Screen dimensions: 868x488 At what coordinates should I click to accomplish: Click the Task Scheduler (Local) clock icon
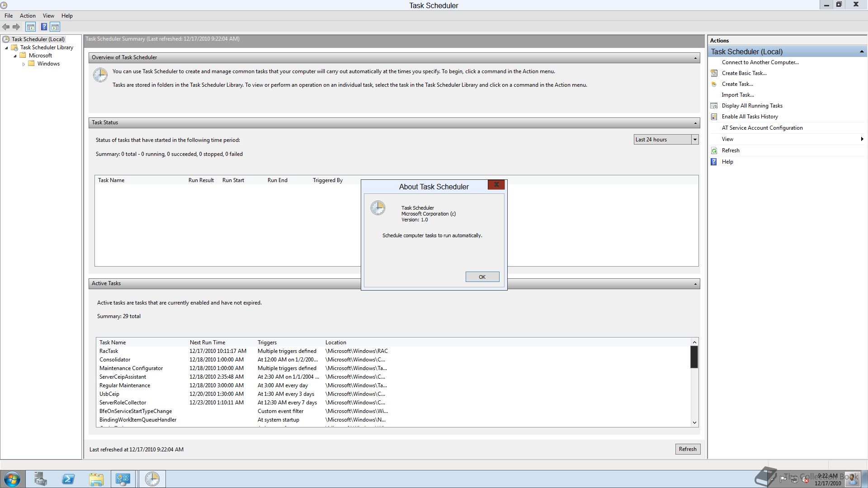6,39
